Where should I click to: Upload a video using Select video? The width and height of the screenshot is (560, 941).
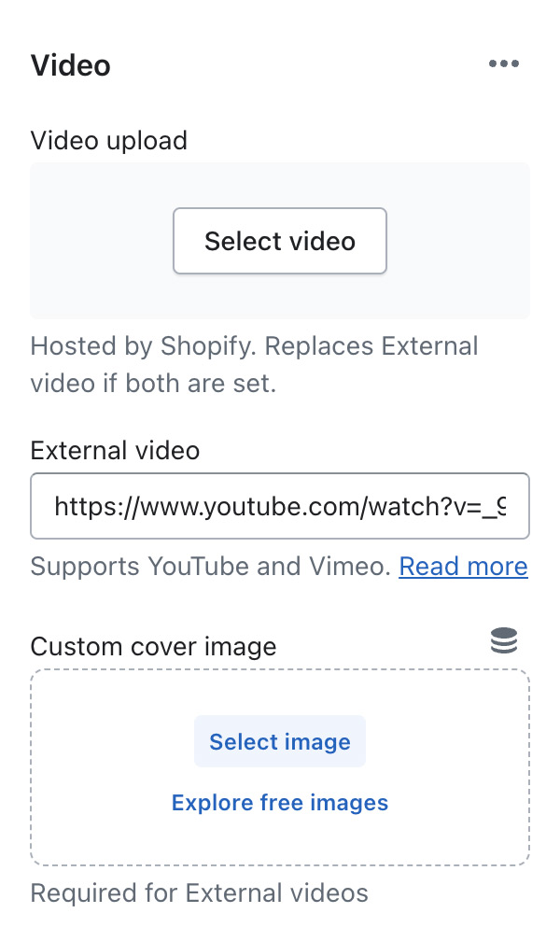click(x=280, y=241)
